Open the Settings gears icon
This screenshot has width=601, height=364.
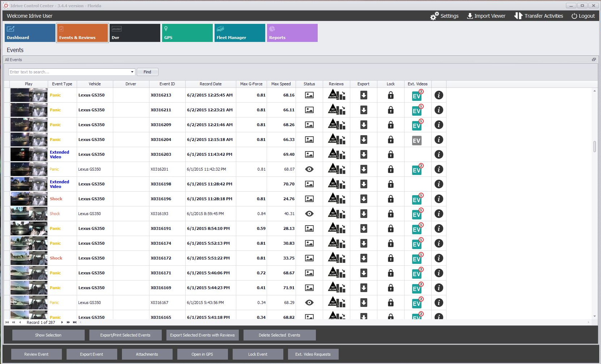click(x=434, y=16)
